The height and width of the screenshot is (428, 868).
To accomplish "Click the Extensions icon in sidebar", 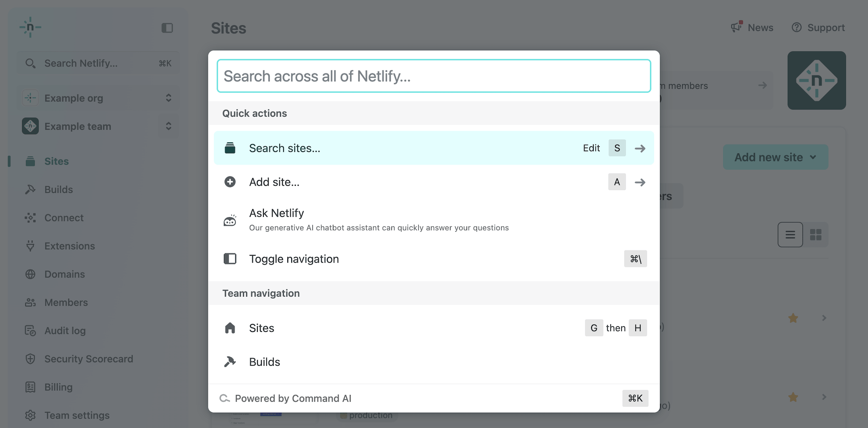I will [30, 246].
